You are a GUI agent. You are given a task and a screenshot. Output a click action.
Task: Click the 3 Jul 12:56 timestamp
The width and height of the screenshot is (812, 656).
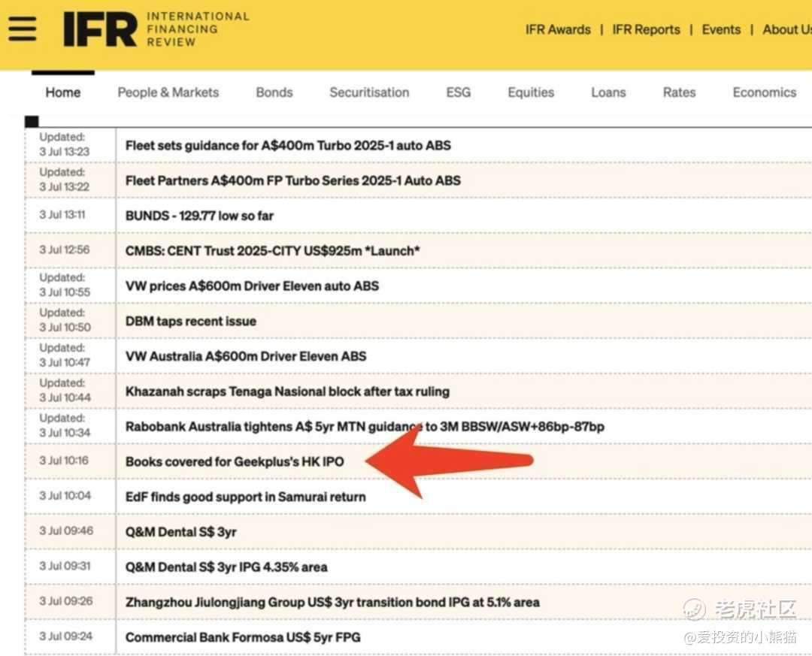coord(64,250)
